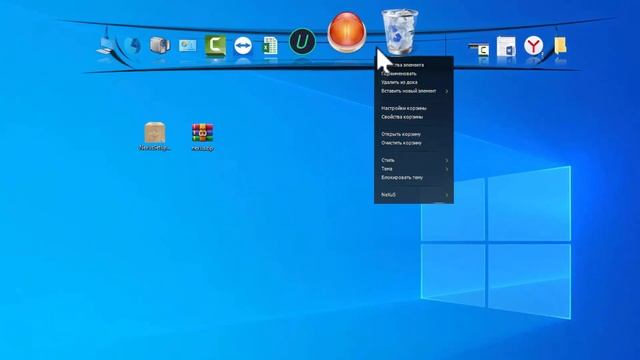Choose "Переименовать" in context menu
Screen dimensions: 640x360
(x=414, y=73)
